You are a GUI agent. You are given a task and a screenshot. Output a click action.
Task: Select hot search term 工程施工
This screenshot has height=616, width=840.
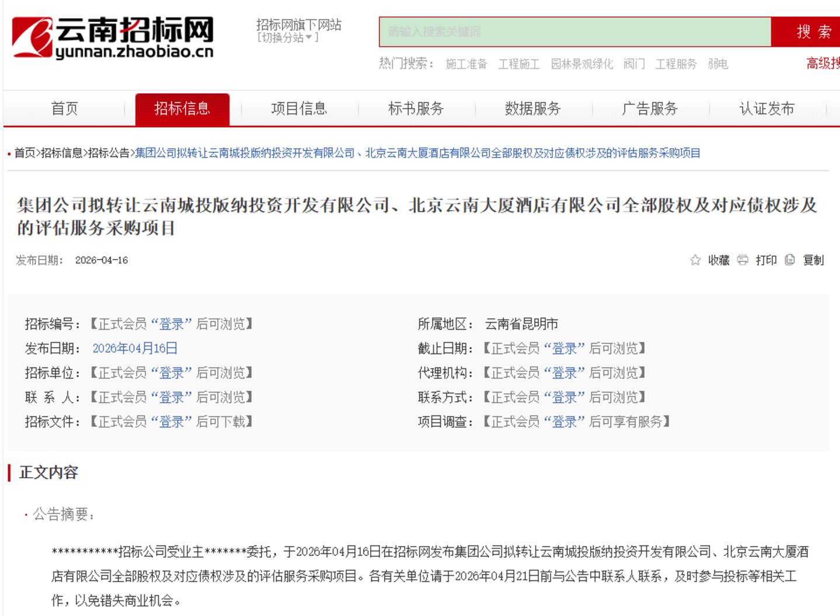coord(519,64)
